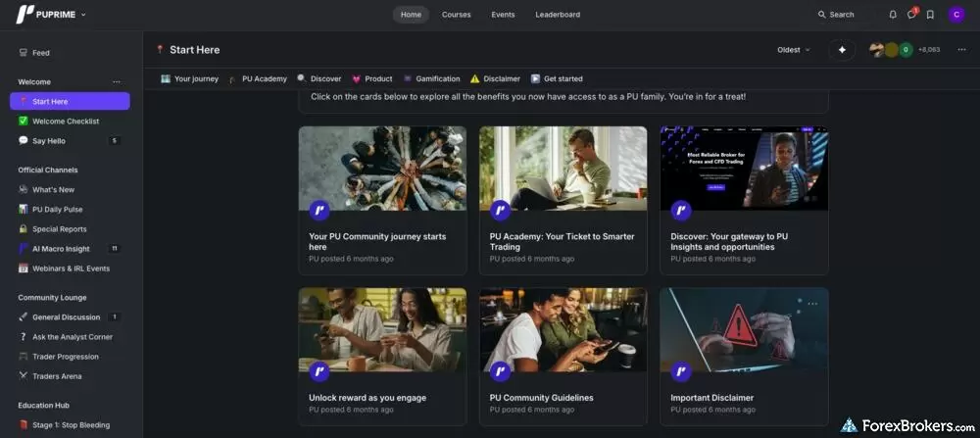Click the PU Prime logo
980x438 pixels.
(45, 14)
